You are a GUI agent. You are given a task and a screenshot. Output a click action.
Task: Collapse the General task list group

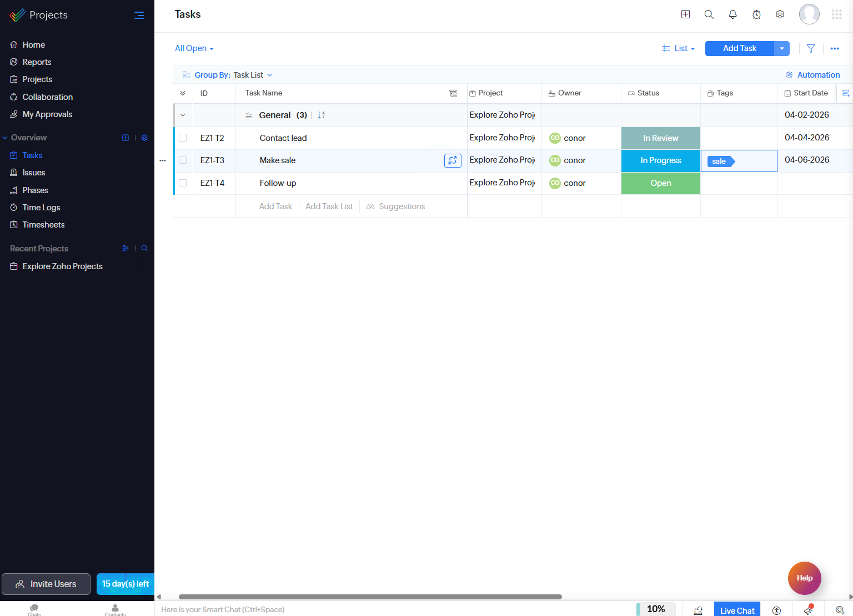pos(183,115)
